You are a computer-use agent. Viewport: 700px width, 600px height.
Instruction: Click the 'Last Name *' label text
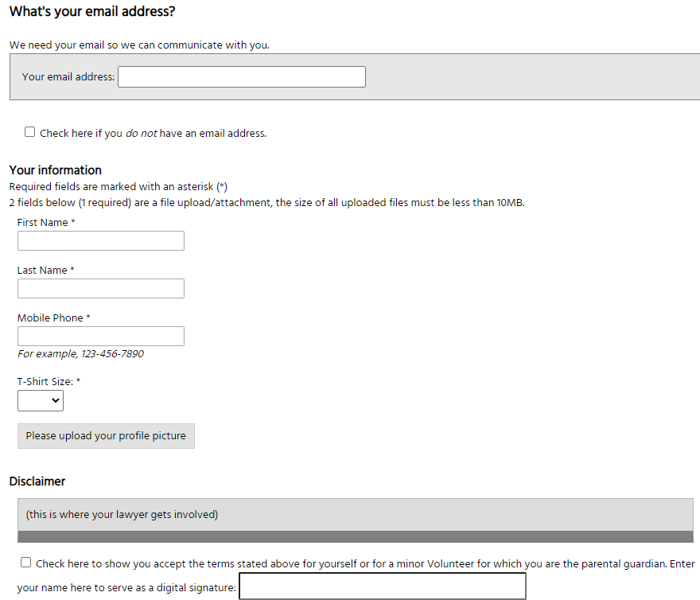pos(46,271)
